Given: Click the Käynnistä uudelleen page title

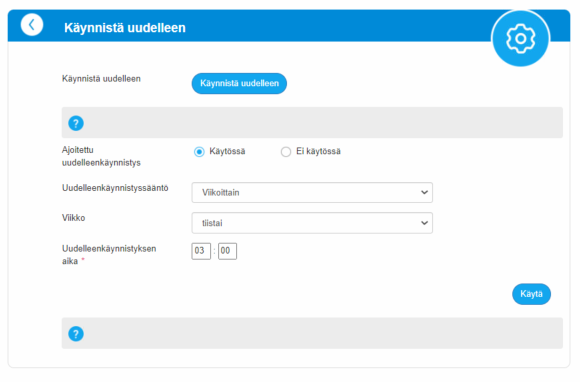Looking at the screenshot, I should tap(125, 28).
